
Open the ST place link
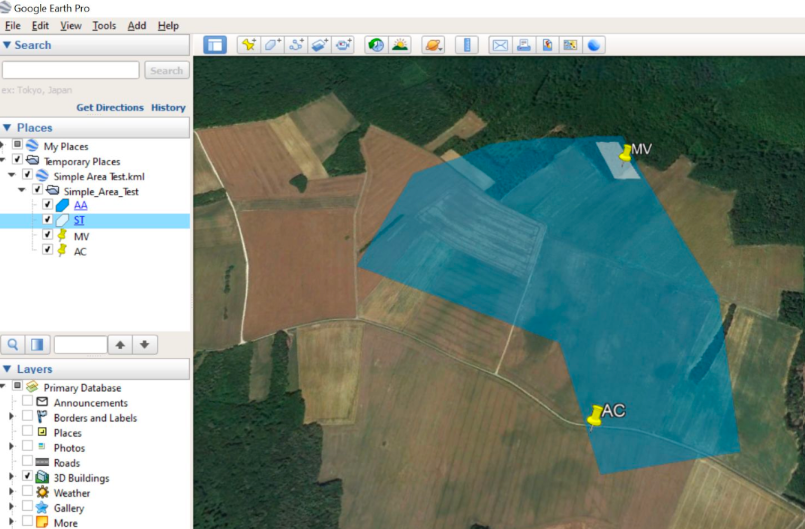point(79,221)
